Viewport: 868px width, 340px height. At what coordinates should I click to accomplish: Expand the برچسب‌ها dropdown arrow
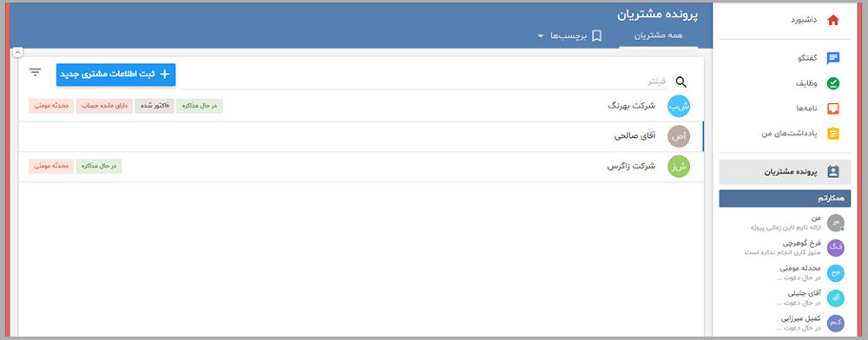(540, 36)
